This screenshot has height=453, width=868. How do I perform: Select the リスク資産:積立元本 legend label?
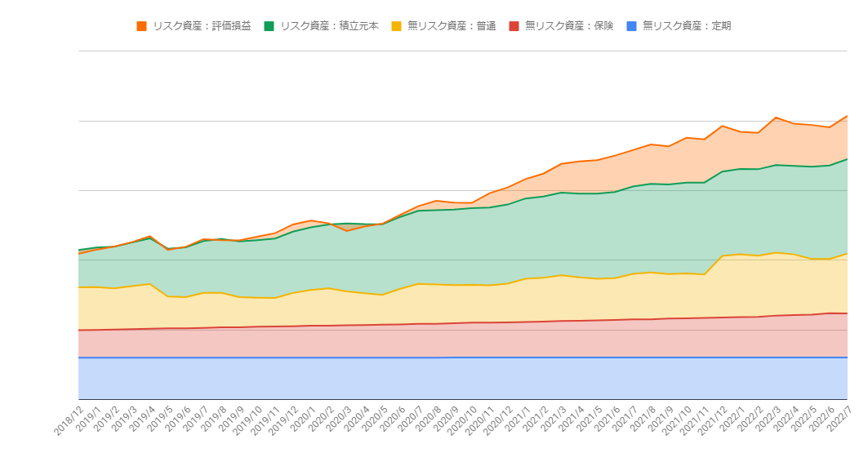[329, 26]
